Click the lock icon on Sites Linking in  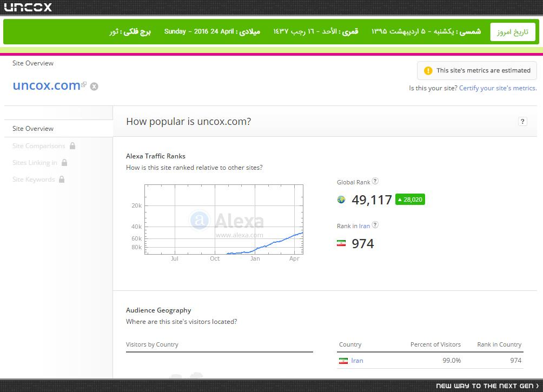64,162
